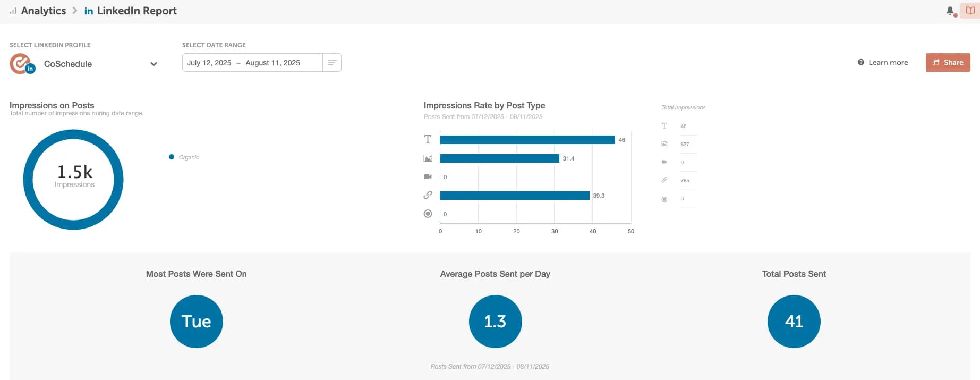
Task: Open the book help icon
Action: point(970,11)
